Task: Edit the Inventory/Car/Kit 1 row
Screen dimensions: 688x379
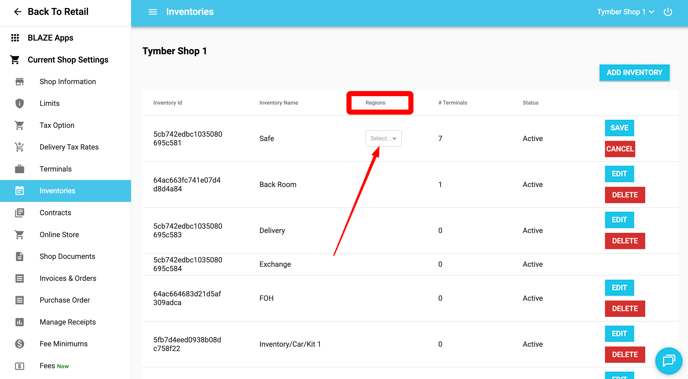Action: (x=619, y=334)
